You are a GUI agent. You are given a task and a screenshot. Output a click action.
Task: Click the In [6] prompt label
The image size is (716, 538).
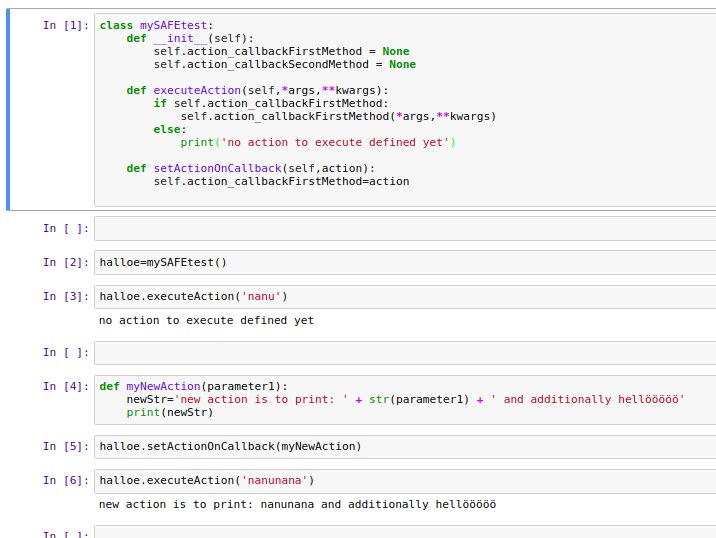(x=65, y=480)
